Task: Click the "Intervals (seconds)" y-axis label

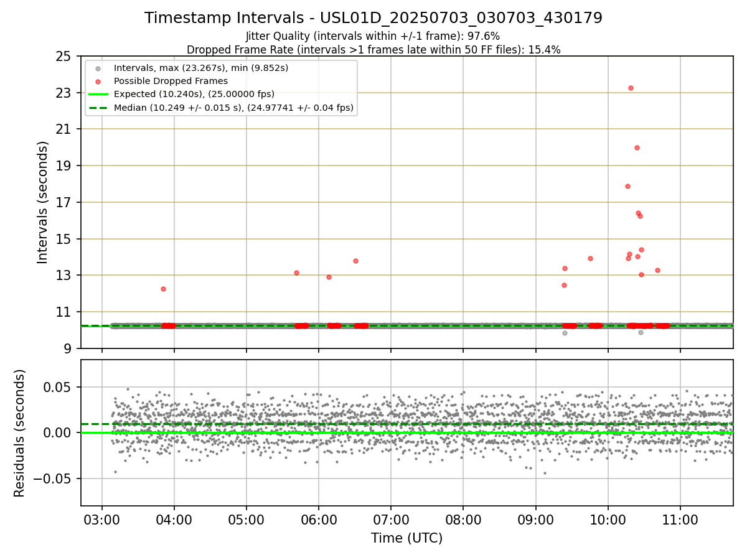Action: [x=43, y=202]
